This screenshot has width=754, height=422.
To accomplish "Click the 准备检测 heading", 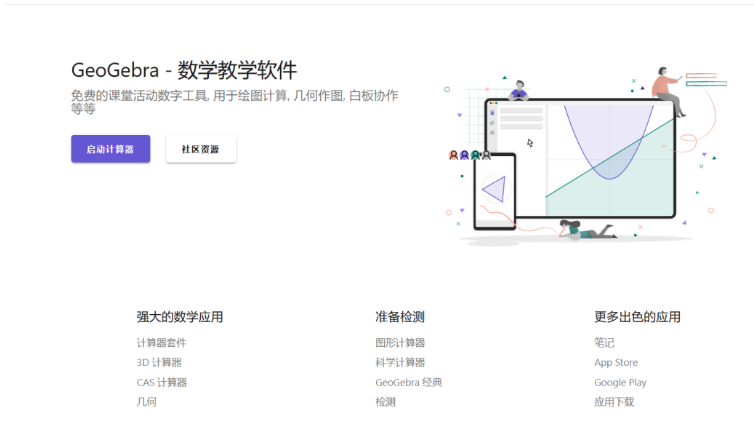I will (x=400, y=317).
